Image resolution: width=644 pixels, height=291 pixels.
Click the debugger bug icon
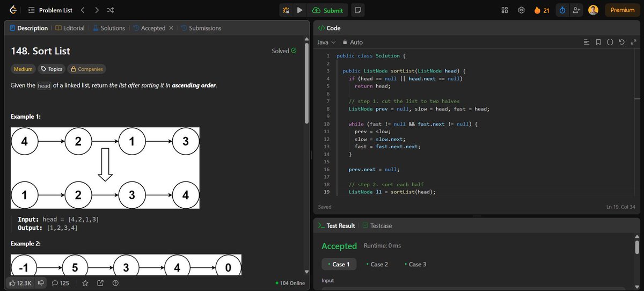[x=287, y=10]
